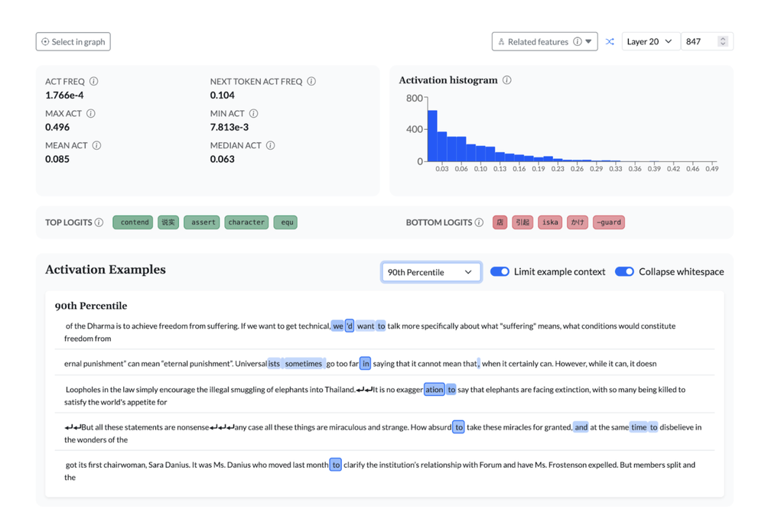This screenshot has height=532, width=765.
Task: Click the MAX ACT value 0.496
Action: pyautogui.click(x=57, y=128)
